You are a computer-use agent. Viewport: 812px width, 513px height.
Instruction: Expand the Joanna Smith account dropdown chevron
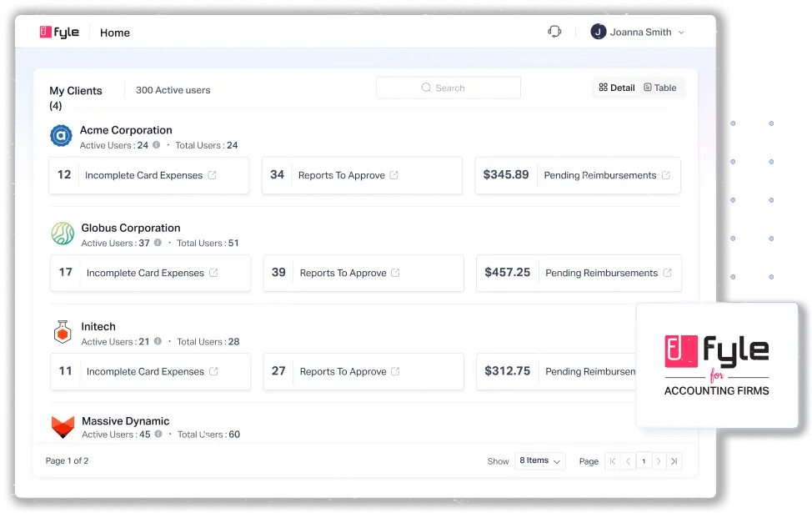pyautogui.click(x=681, y=33)
